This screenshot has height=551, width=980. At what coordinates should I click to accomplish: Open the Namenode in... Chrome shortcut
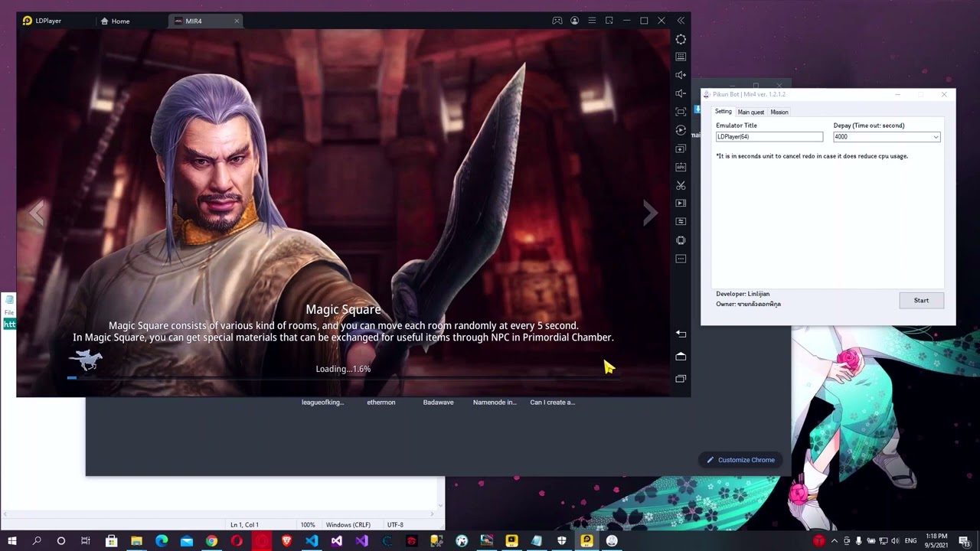click(x=495, y=403)
